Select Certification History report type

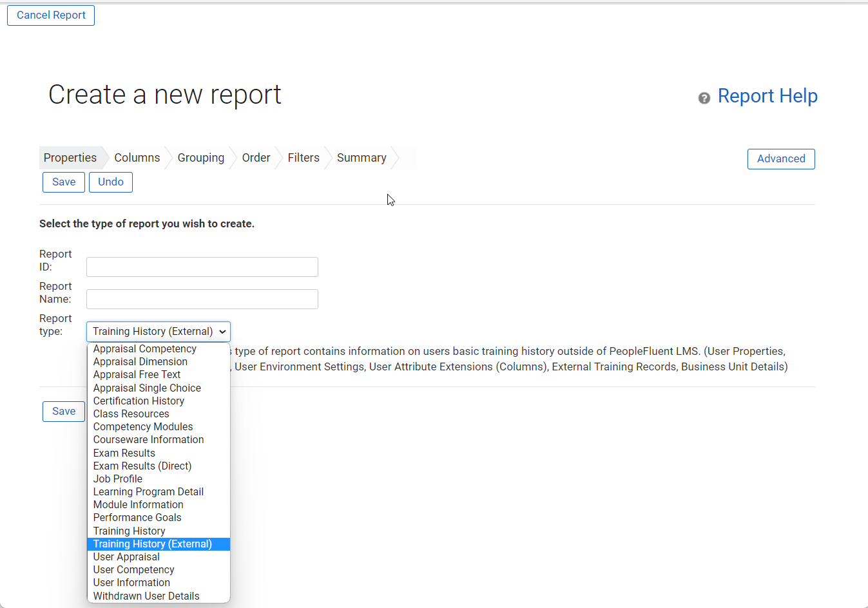tap(159, 401)
